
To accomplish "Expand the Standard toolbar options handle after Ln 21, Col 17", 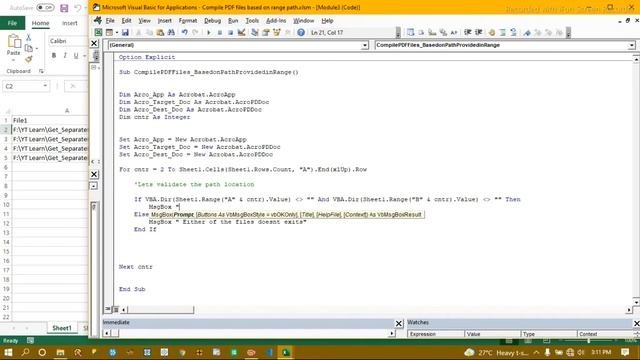I will click(398, 33).
